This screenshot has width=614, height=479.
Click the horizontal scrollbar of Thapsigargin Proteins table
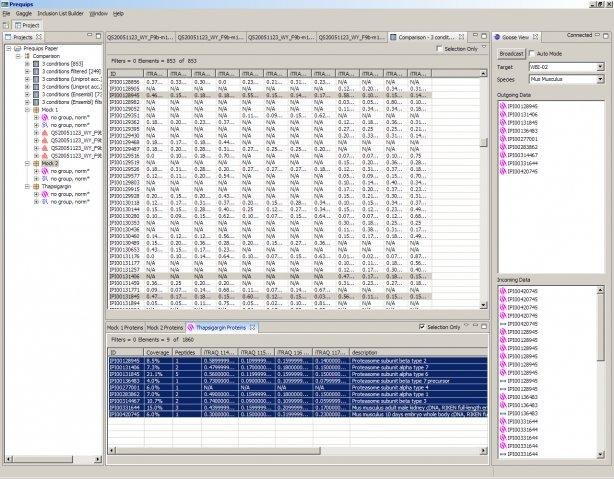pyautogui.click(x=218, y=451)
